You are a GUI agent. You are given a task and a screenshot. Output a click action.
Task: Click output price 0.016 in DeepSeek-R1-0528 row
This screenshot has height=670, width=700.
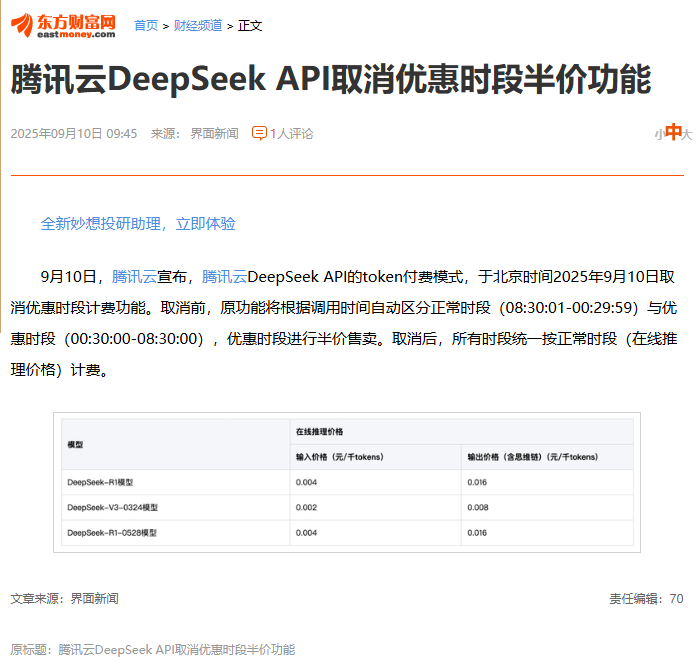477,533
